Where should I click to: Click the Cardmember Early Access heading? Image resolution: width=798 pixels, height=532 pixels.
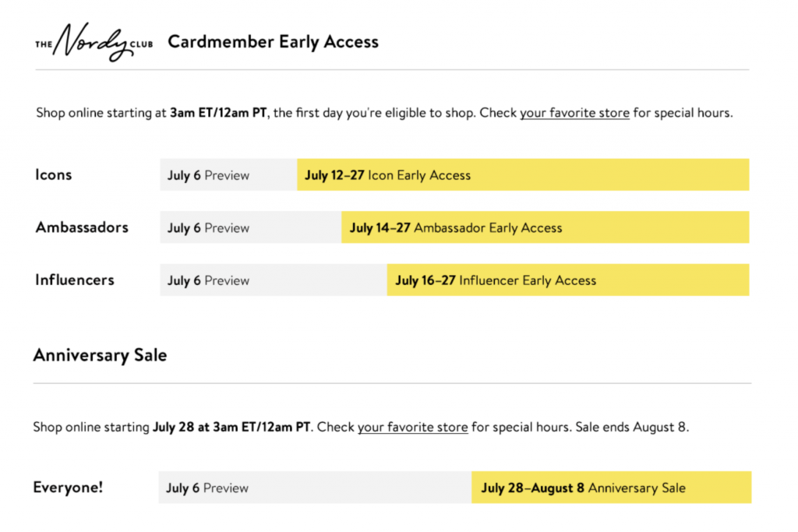[274, 42]
